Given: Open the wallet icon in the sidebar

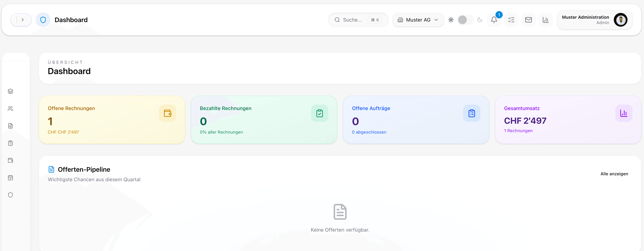Looking at the screenshot, I should [x=10, y=160].
